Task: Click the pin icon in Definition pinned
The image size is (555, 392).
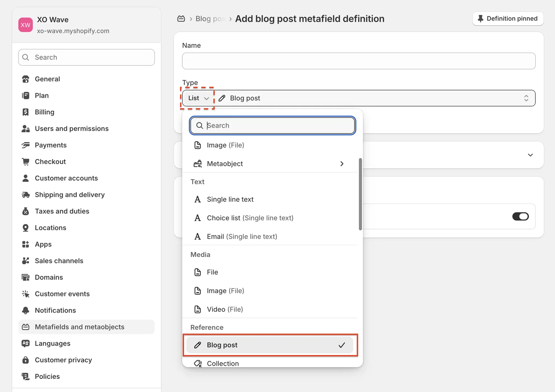Action: (481, 19)
